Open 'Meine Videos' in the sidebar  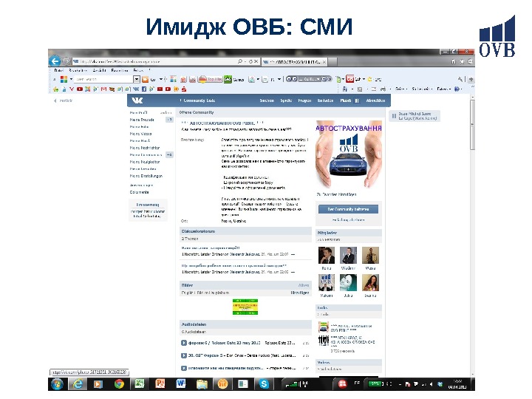tap(141, 134)
